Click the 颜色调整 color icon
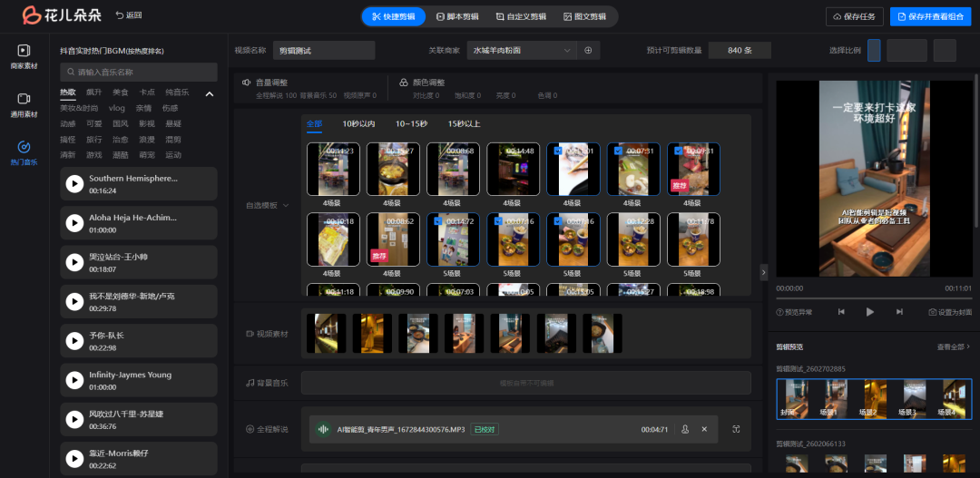Viewport: 980px width, 478px height. [x=404, y=83]
